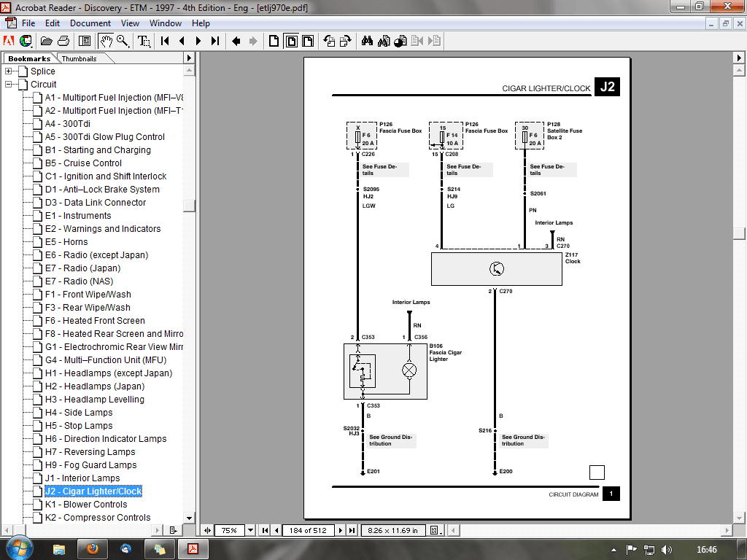Click the Adobe logo toolbar icon

click(x=9, y=42)
